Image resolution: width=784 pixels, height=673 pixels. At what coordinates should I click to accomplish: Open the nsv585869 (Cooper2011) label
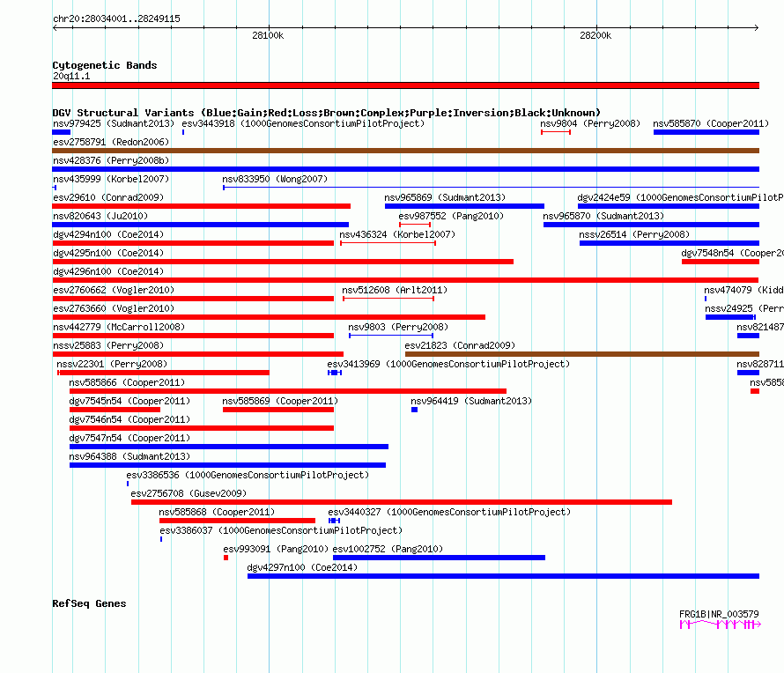coord(280,401)
